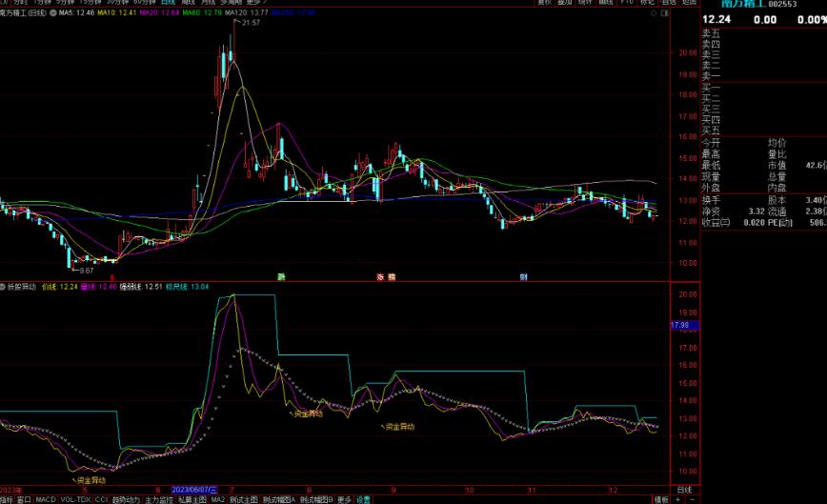Click the 返回 back button
This screenshot has height=504, width=827.
point(689,2)
